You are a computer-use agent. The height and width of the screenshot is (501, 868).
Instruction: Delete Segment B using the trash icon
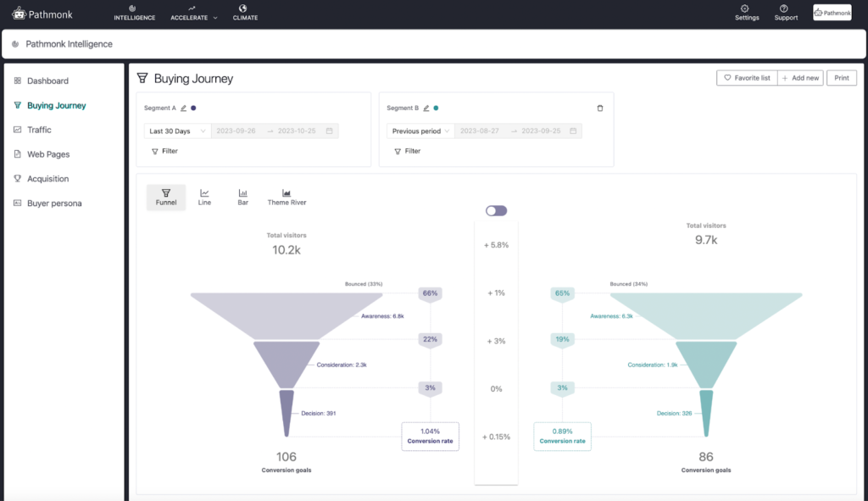[x=600, y=108]
